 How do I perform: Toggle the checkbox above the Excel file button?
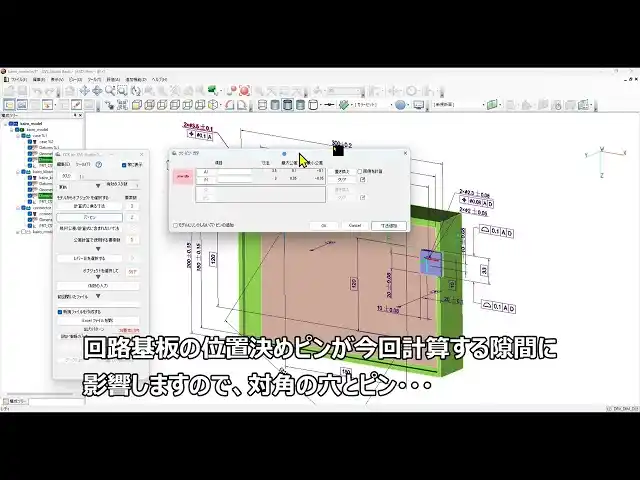60,312
